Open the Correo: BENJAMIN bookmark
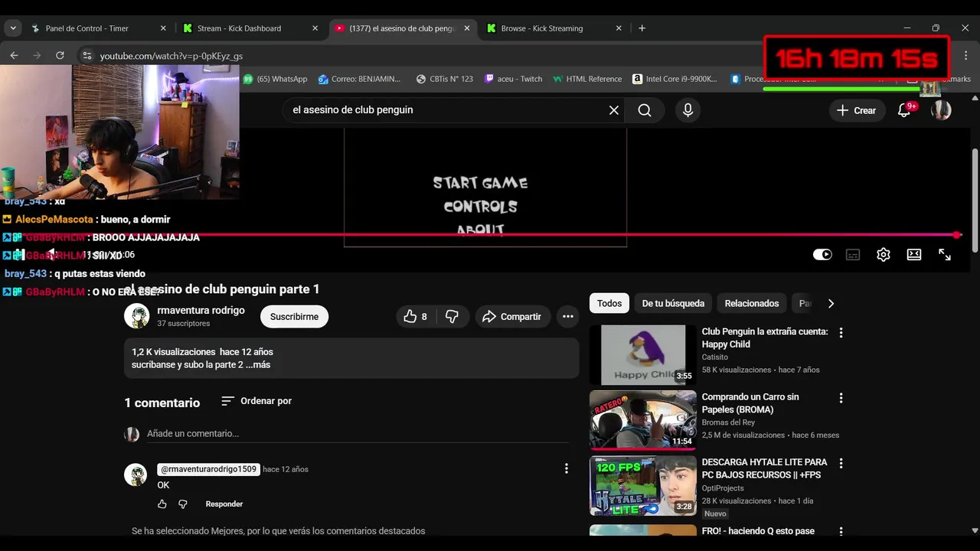 click(360, 79)
